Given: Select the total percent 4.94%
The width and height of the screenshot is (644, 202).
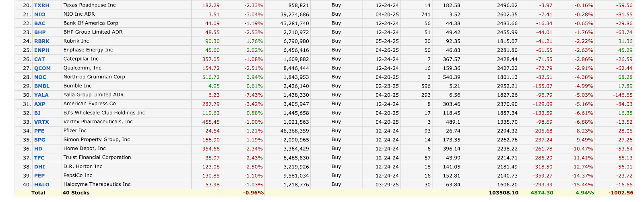Looking at the screenshot, I should pos(584,193).
